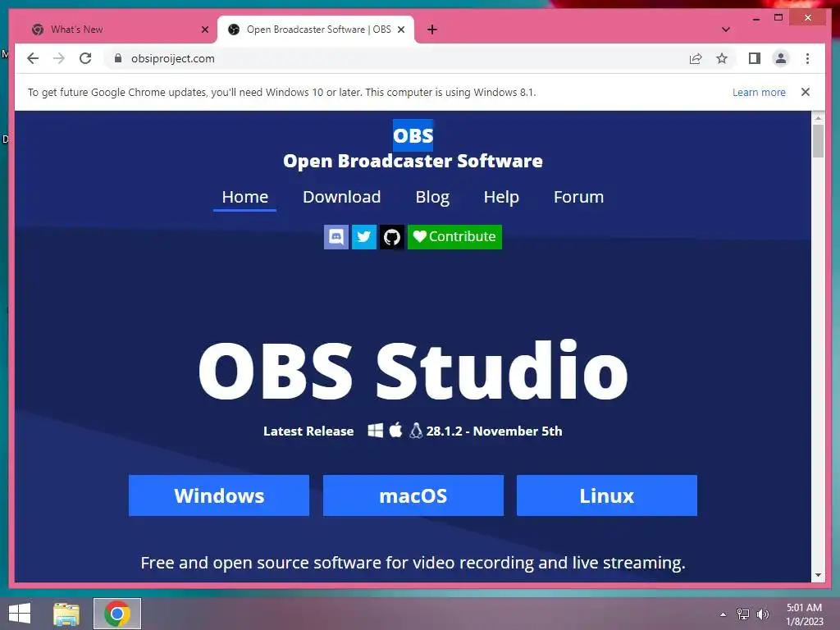Switch to the What's New tab

coord(117,30)
